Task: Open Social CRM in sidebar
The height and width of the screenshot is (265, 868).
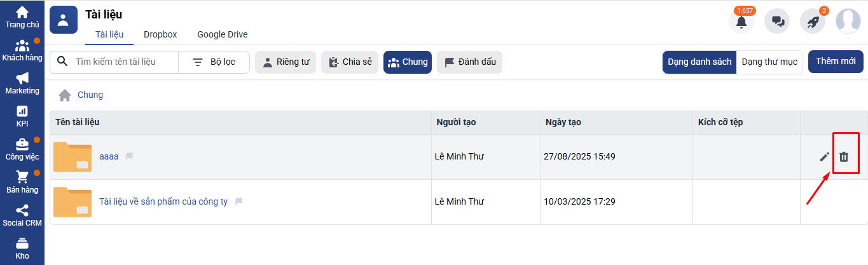Action: [22, 215]
